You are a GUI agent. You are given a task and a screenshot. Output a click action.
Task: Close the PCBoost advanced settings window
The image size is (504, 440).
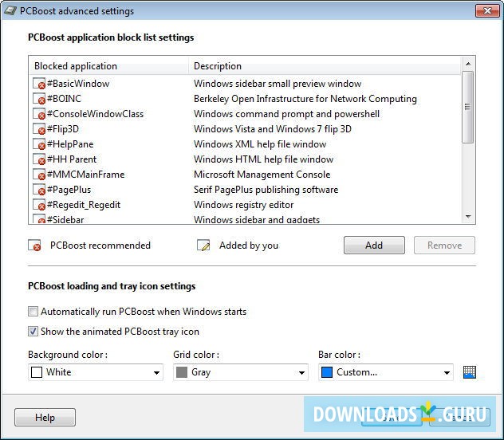[487, 11]
